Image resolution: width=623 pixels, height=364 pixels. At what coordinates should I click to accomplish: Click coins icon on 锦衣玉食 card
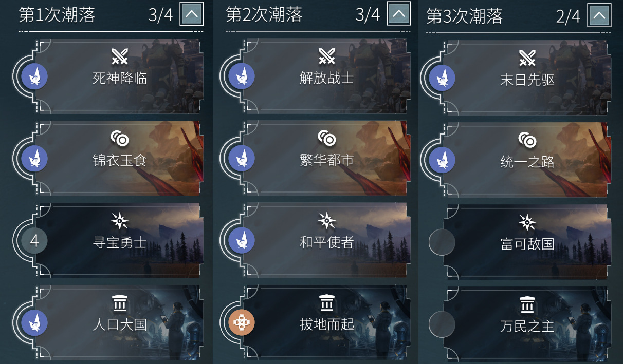click(x=119, y=139)
